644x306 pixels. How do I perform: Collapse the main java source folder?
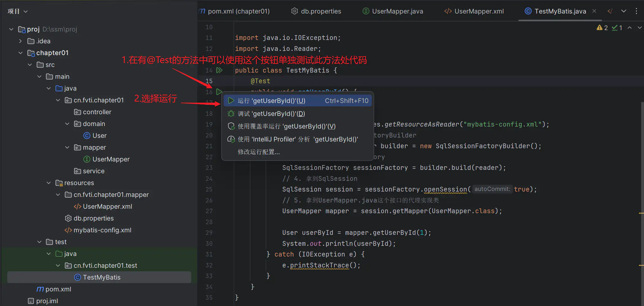coord(49,88)
